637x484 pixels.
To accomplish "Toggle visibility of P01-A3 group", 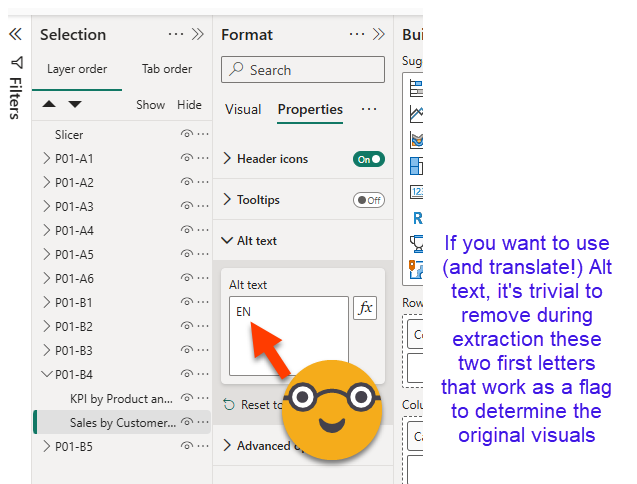I will [186, 207].
